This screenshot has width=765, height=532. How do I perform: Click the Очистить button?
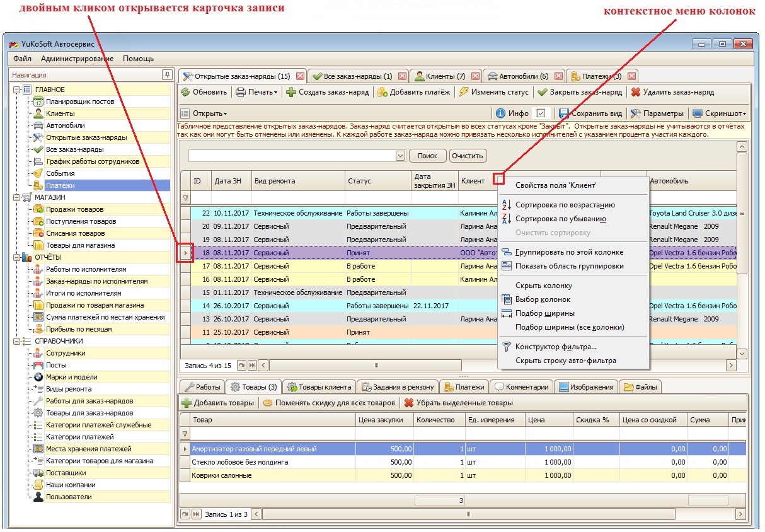tap(468, 156)
